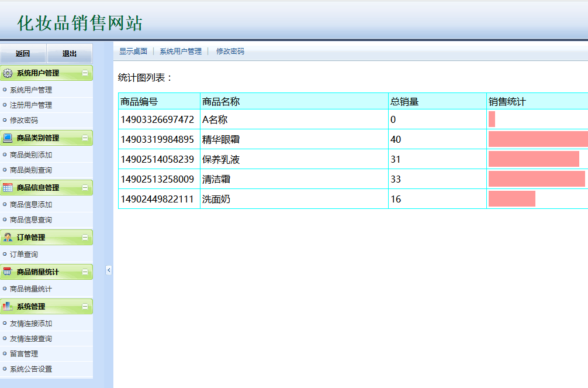Click the sales total 40

coord(396,139)
